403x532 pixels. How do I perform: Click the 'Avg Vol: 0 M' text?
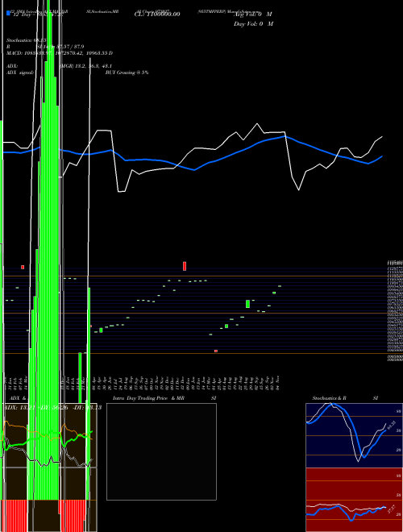(252, 15)
